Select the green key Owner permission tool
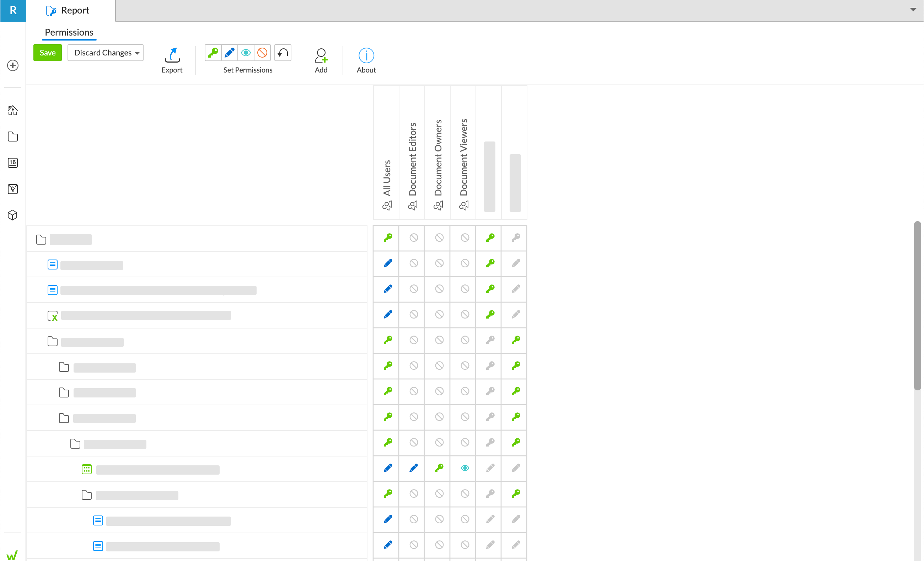Image resolution: width=924 pixels, height=561 pixels. 213,53
